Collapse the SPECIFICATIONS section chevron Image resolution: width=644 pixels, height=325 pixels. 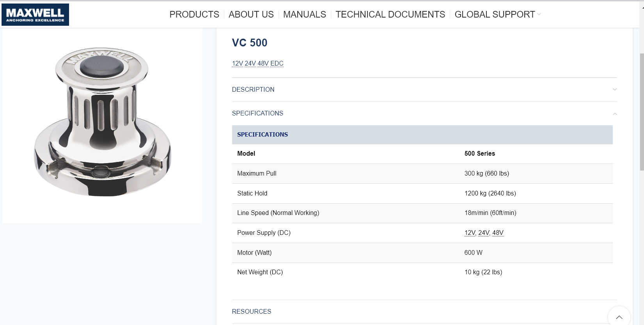(x=615, y=114)
